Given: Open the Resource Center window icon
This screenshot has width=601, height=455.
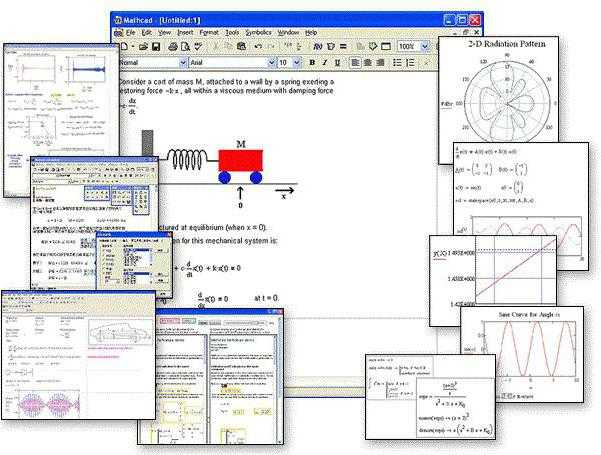Looking at the screenshot, I should pyautogui.click(x=386, y=46).
